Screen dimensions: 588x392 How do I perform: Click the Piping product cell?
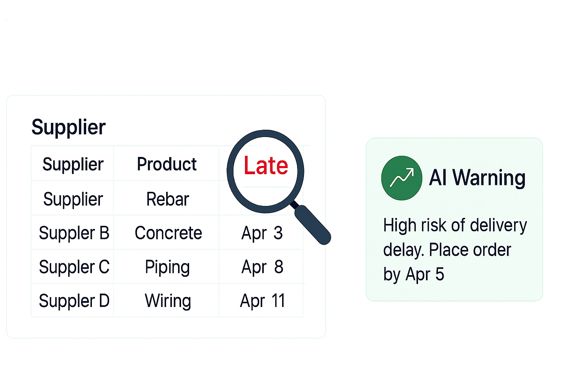167,267
